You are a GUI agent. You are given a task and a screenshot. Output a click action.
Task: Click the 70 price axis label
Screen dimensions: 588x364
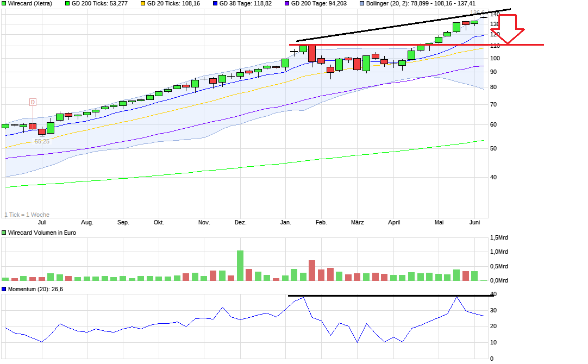tap(493, 105)
